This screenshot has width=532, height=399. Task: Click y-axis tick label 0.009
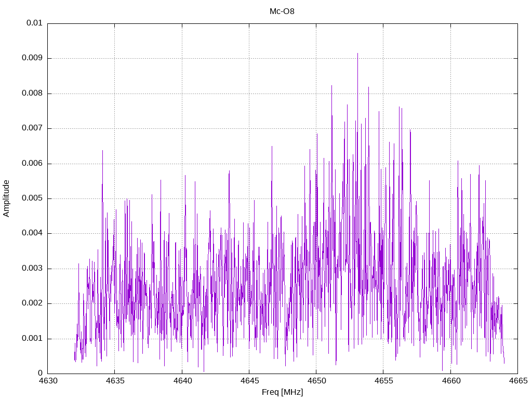click(32, 58)
